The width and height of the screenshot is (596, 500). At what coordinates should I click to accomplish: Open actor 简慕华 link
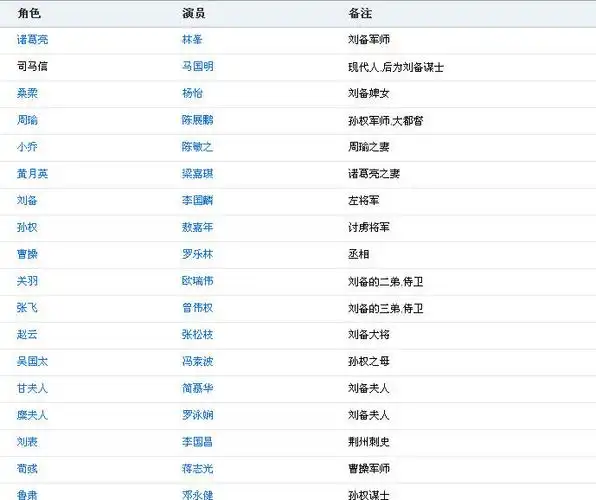(x=198, y=388)
